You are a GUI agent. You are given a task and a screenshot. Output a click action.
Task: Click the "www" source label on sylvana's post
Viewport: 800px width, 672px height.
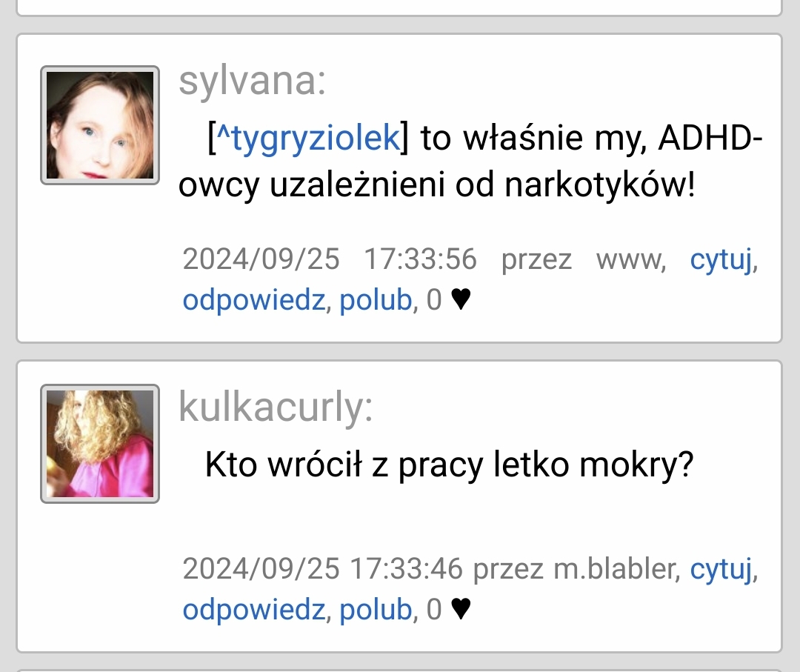tap(630, 260)
